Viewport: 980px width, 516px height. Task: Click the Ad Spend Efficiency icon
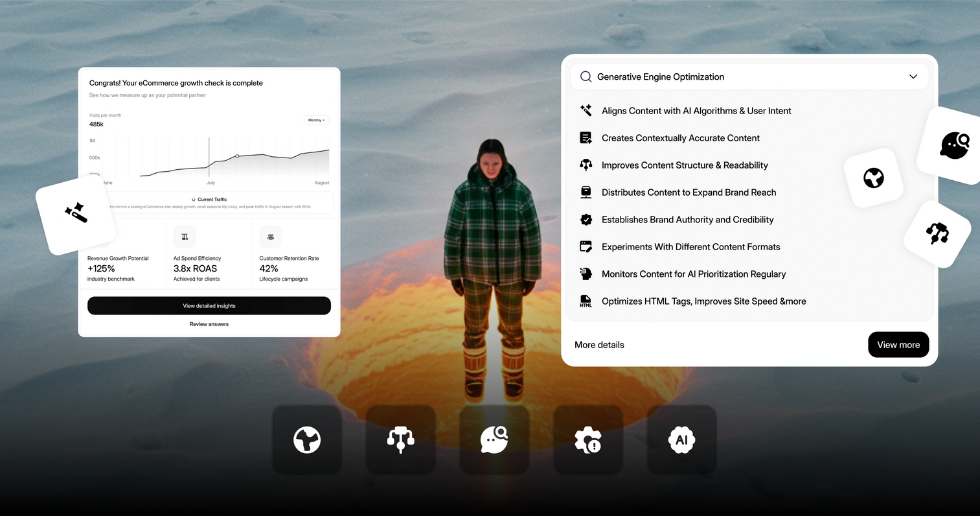185,237
